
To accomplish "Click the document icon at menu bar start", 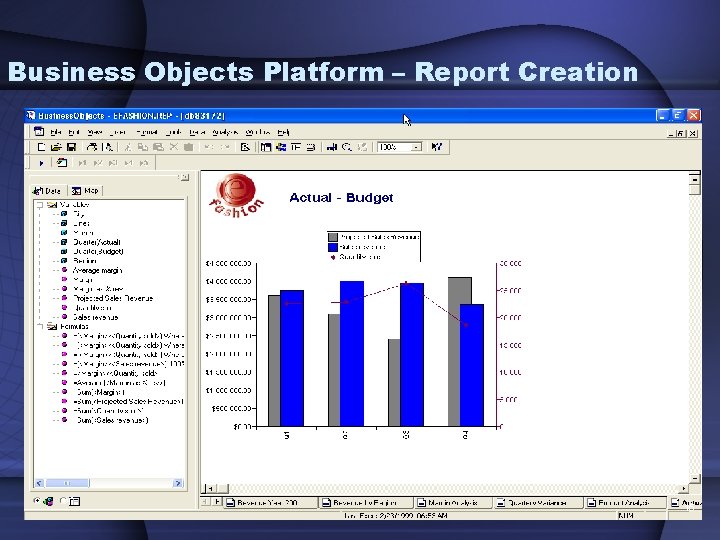I will [39, 132].
